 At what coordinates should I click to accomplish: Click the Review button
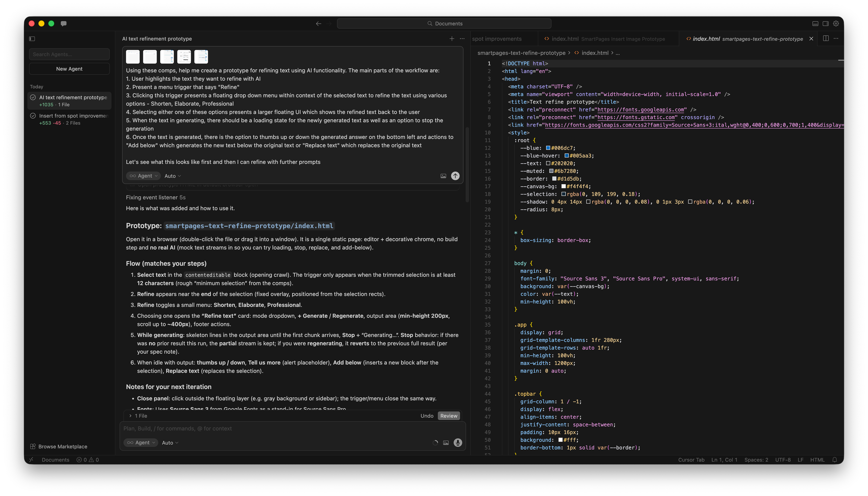click(448, 416)
